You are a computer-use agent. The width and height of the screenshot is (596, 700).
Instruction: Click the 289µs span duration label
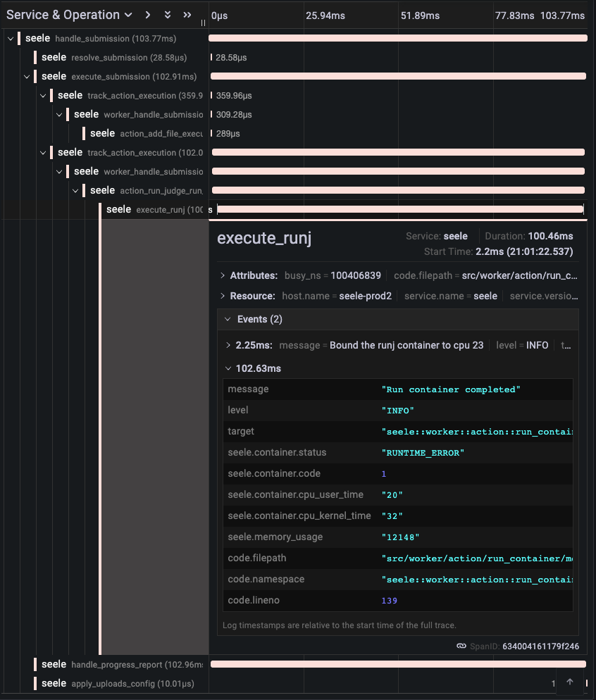click(228, 134)
